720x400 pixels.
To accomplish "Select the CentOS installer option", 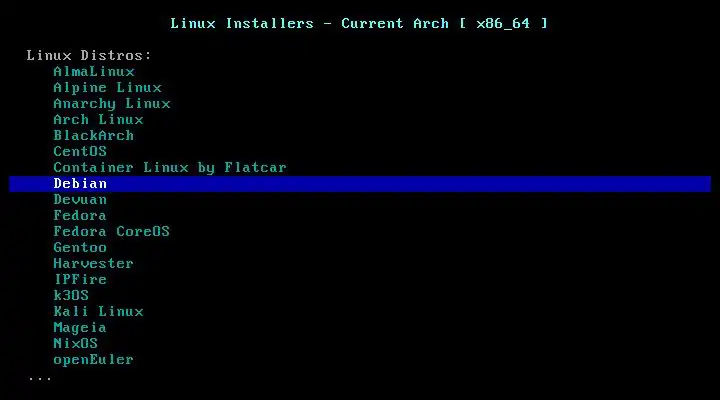I will click(x=80, y=152).
